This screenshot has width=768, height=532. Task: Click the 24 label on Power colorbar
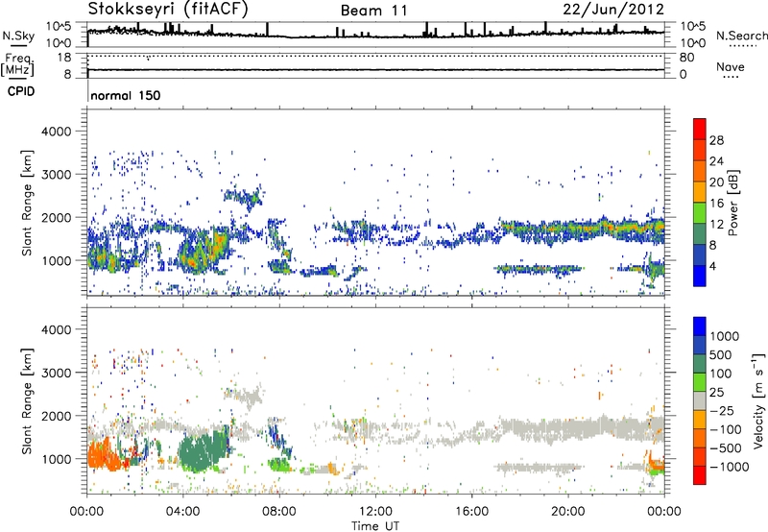(716, 161)
